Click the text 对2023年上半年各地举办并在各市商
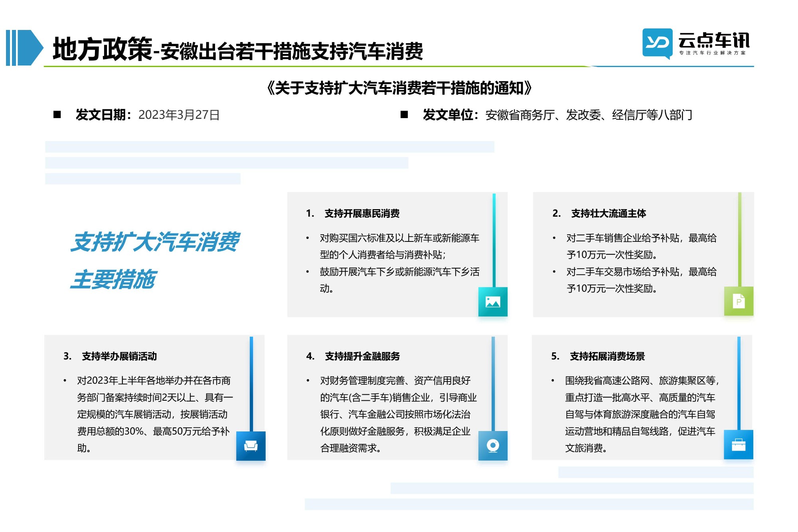The image size is (798, 532). (154, 381)
